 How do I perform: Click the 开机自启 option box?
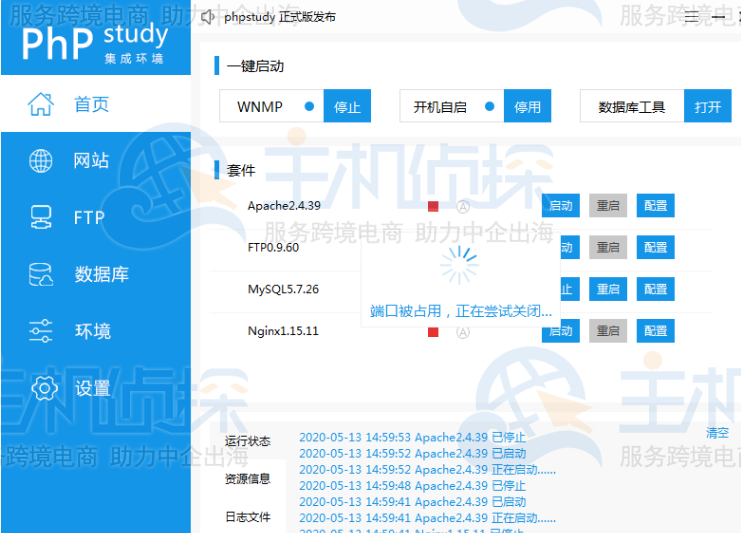[x=452, y=106]
